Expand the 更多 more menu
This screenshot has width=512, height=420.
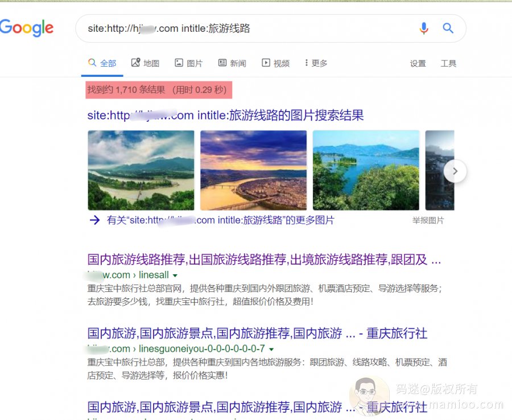(x=316, y=63)
